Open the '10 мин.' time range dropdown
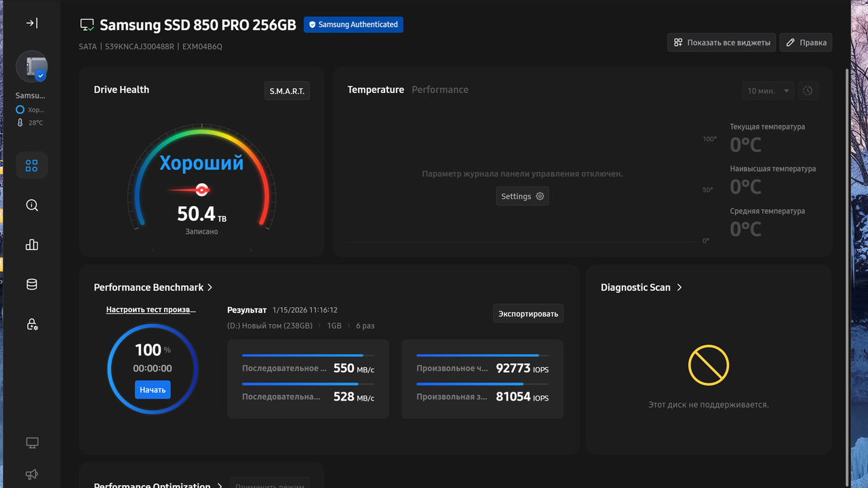This screenshot has width=868, height=488. (768, 91)
